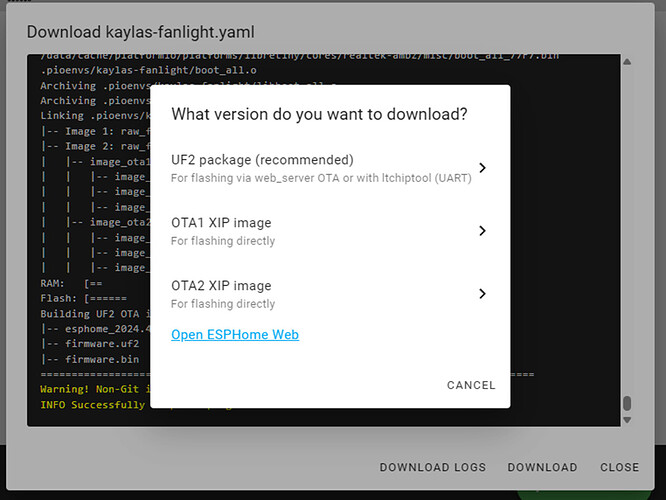
Task: Click the log scrollbar down arrow
Action: (x=627, y=420)
